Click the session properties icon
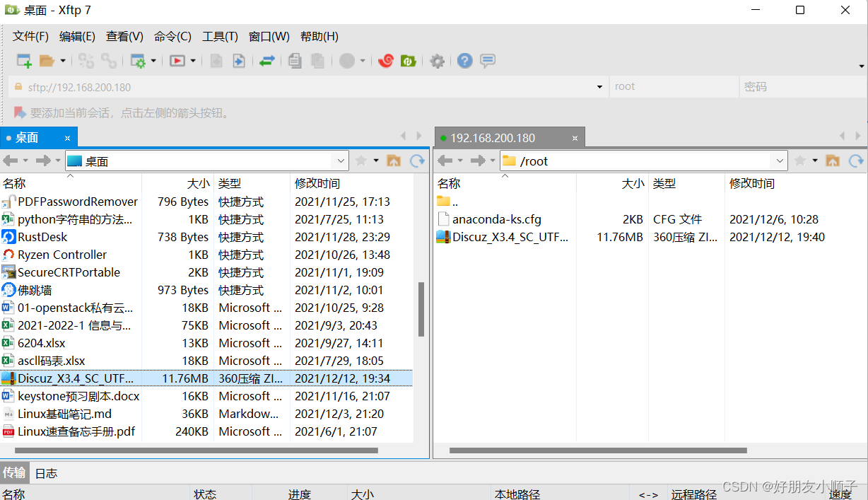 pyautogui.click(x=138, y=62)
